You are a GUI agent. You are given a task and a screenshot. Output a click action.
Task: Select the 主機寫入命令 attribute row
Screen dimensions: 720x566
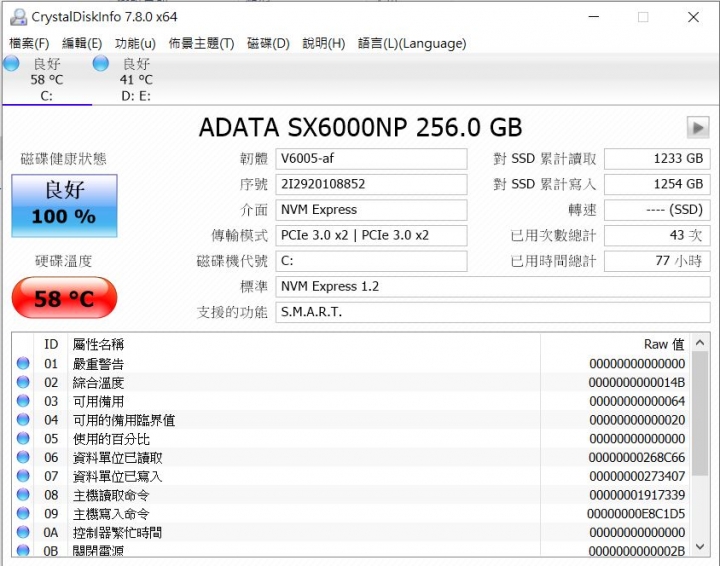(351, 514)
